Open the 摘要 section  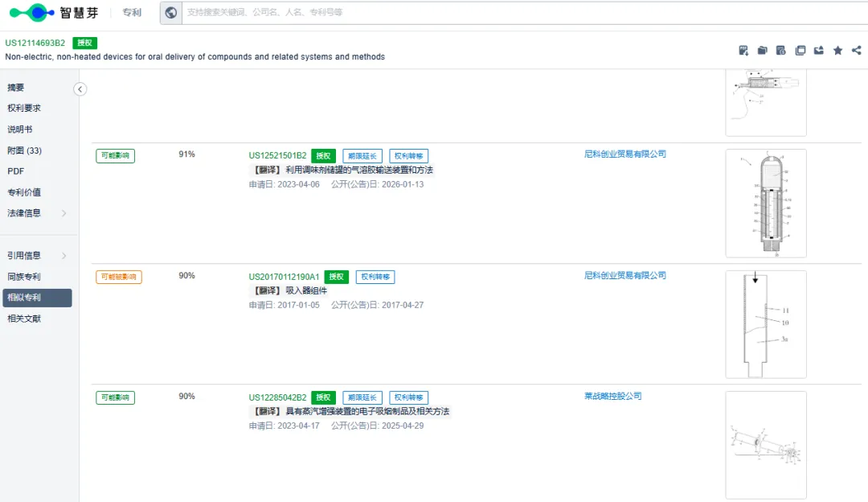click(x=15, y=88)
